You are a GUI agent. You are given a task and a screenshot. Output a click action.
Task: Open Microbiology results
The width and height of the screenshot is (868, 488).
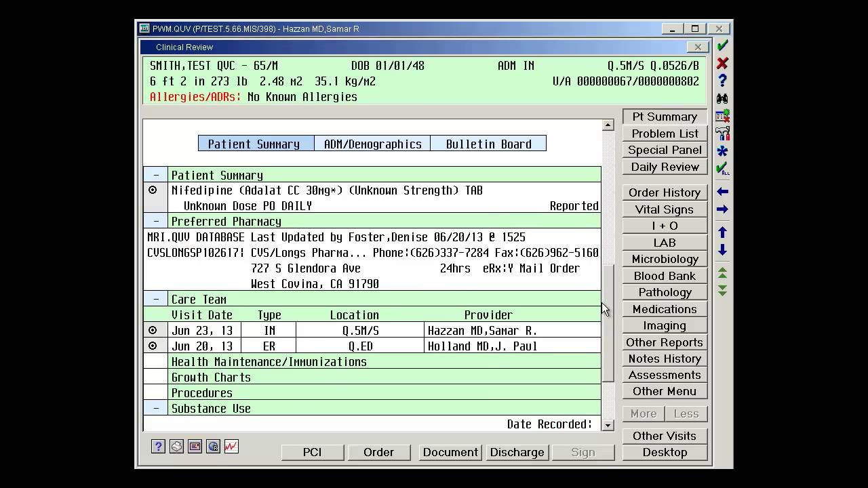point(665,259)
